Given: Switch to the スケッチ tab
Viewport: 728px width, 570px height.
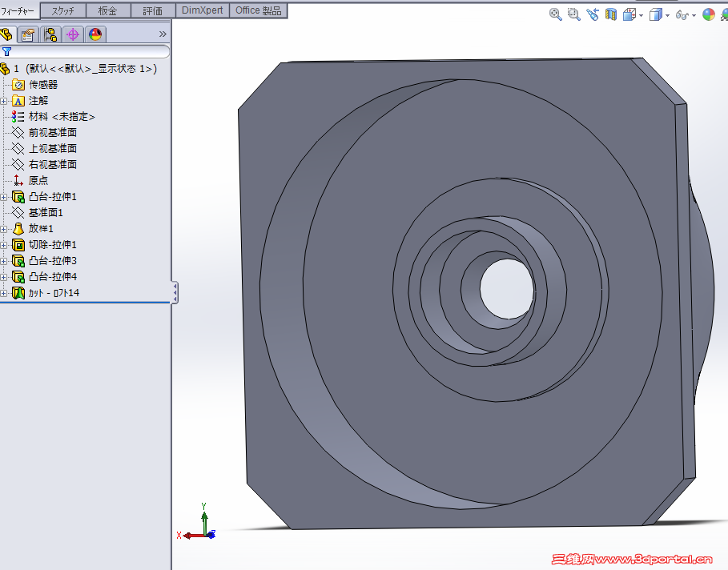Looking at the screenshot, I should (x=63, y=10).
